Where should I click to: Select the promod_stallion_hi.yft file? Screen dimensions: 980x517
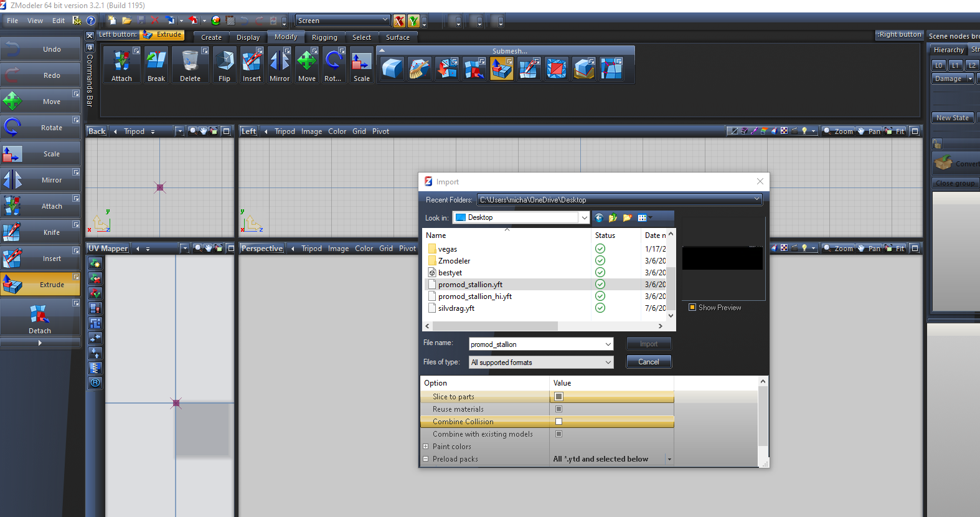[x=475, y=296]
